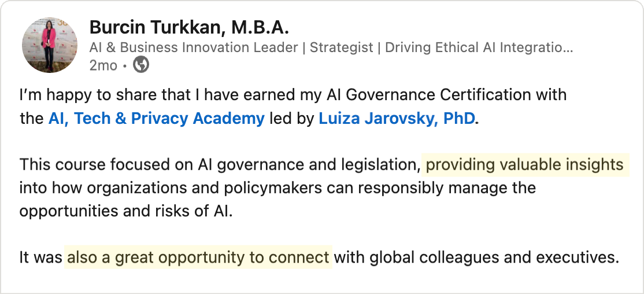Click "with global colleagues and executives" text
Viewport: 644px width, 294px height.
476,258
